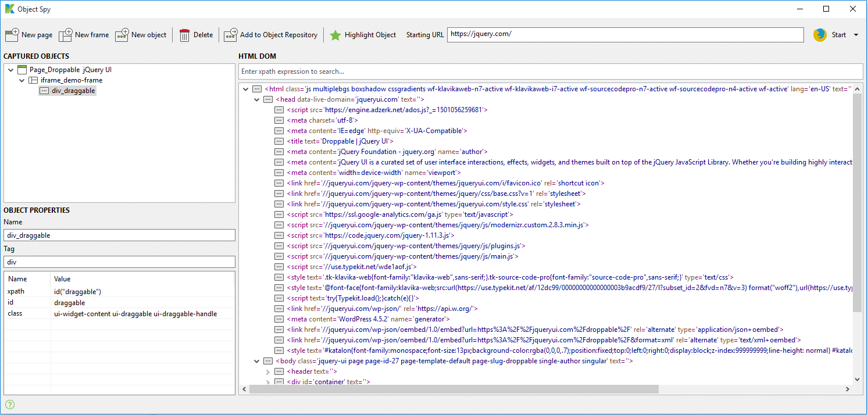Click the Starting URL input field
Viewport: 868px width, 415px height.
(626, 34)
